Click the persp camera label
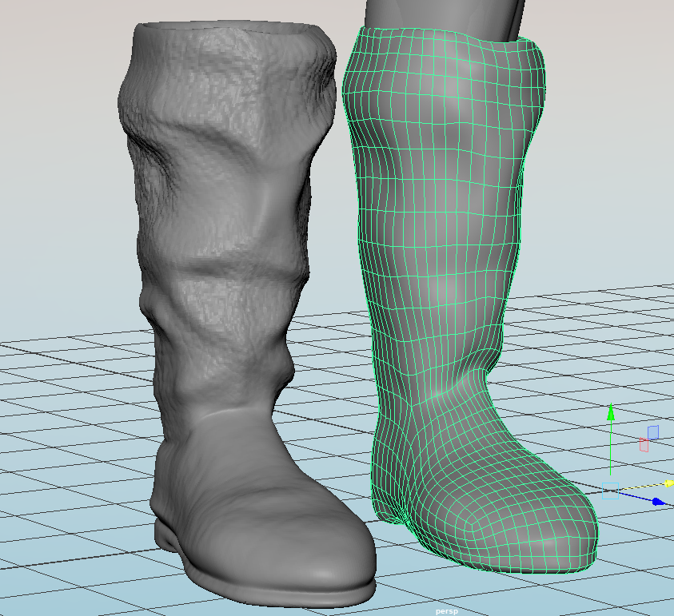 pos(447,611)
